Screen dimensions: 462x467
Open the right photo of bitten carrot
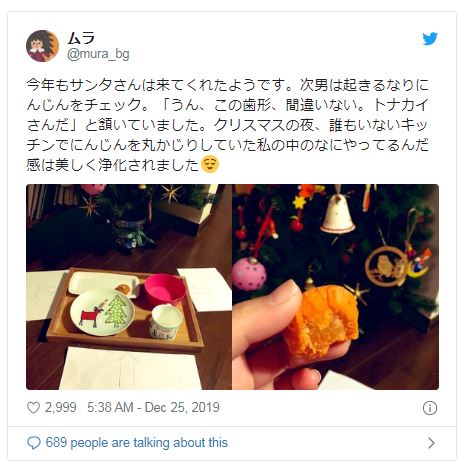coord(335,287)
